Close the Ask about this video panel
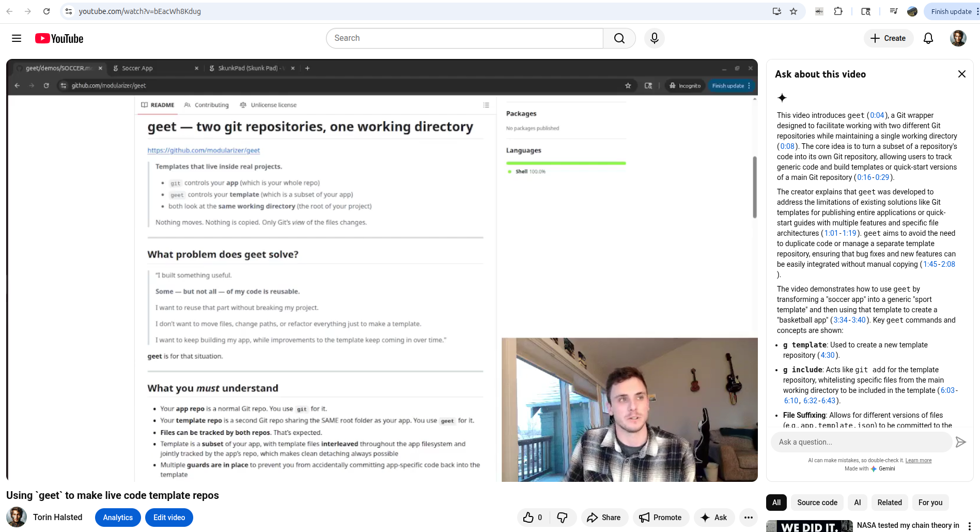 coord(961,74)
